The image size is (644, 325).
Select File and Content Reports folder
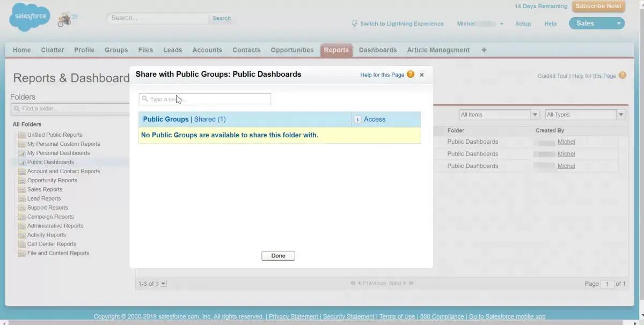58,254
